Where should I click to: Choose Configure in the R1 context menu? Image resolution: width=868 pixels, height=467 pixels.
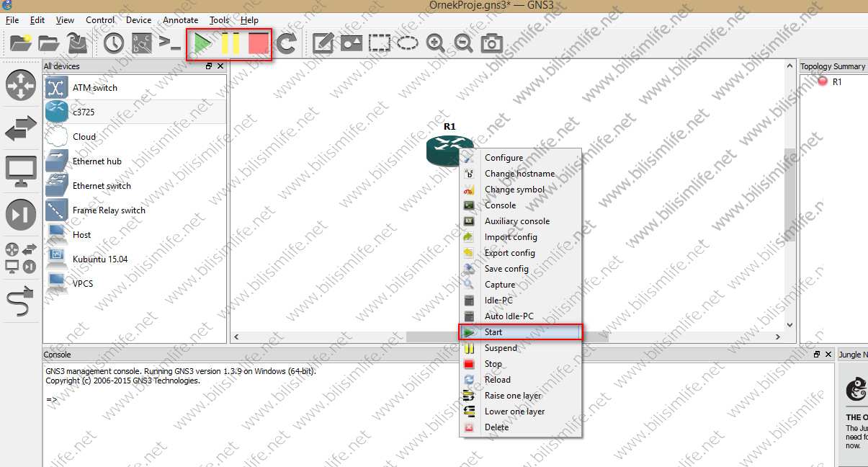click(x=520, y=158)
